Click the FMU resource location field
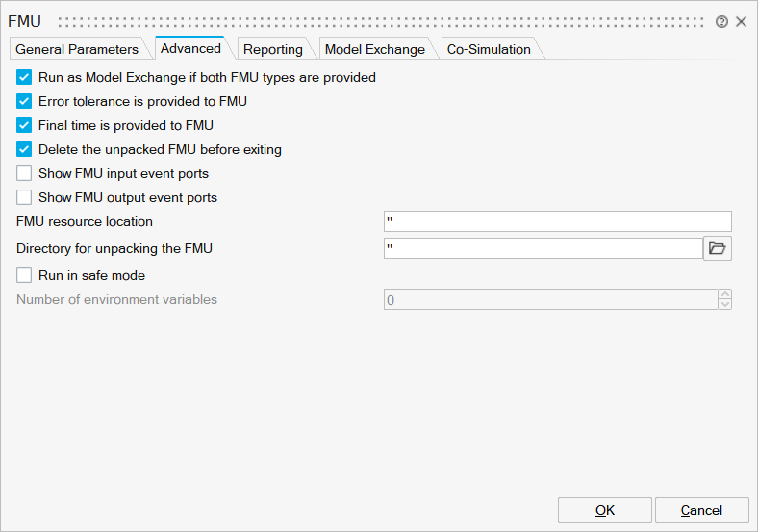This screenshot has width=758, height=532. (x=557, y=222)
